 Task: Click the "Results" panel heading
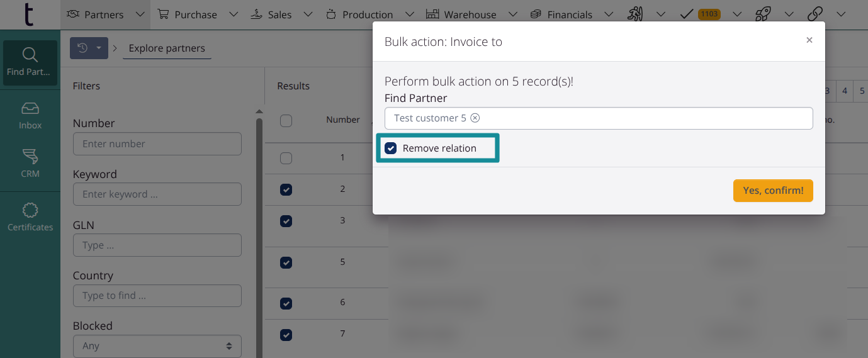coord(293,86)
